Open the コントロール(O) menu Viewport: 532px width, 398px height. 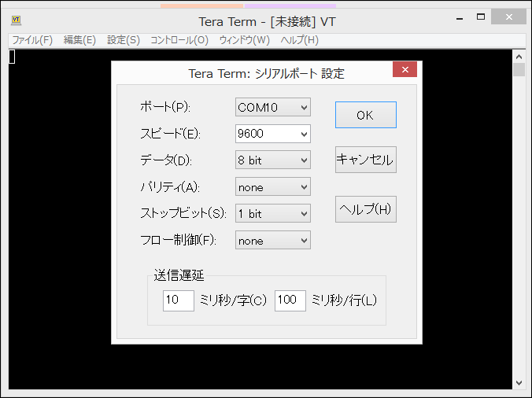coord(179,40)
